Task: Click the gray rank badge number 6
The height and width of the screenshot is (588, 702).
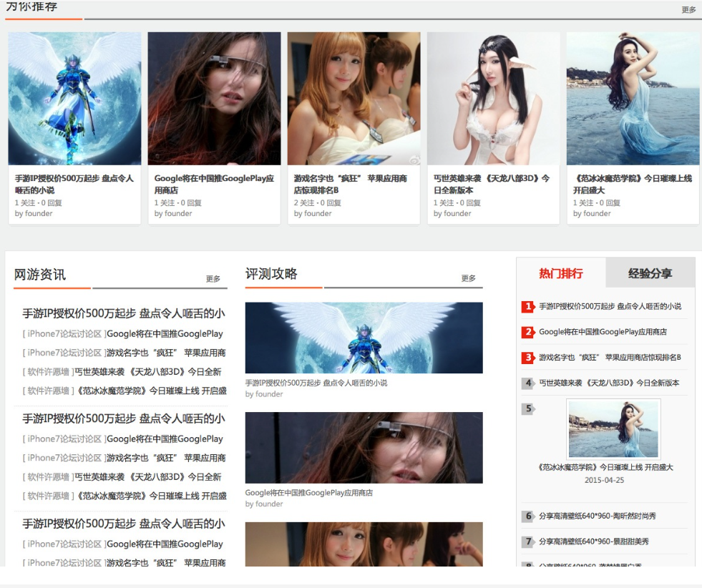Action: [x=528, y=516]
